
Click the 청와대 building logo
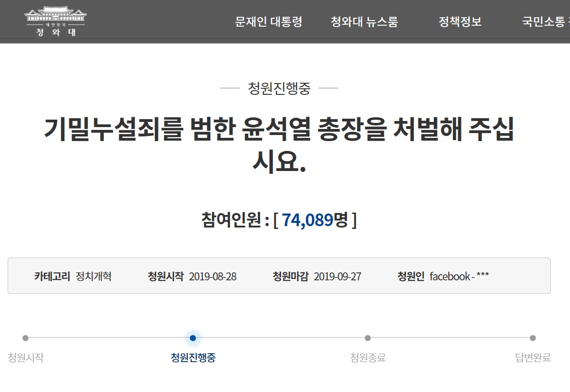[56, 21]
